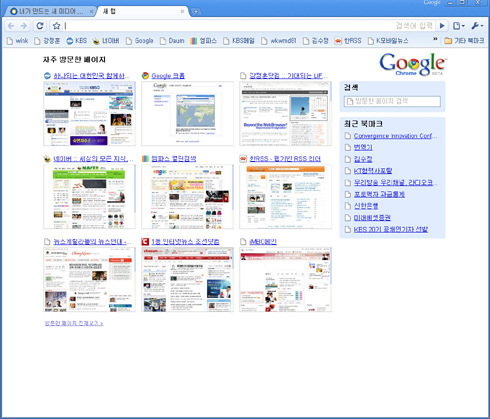Open the KBS bookmark in the bookmark bar
The height and width of the screenshot is (419, 490).
pyautogui.click(x=77, y=41)
